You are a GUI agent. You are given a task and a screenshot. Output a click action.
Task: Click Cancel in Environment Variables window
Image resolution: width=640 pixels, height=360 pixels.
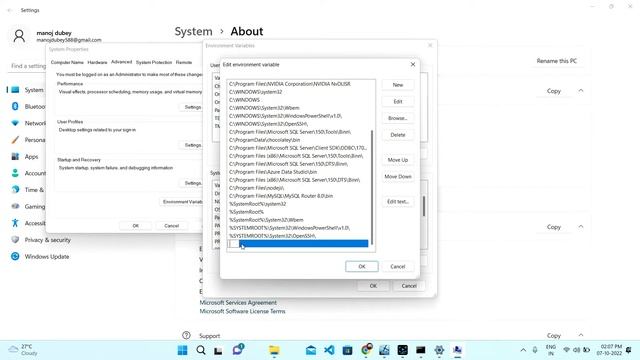pos(409,286)
